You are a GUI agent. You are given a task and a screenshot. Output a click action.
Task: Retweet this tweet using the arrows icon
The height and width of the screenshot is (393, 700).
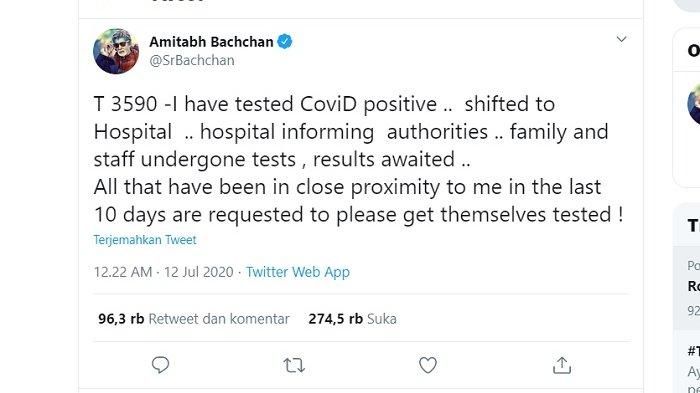[294, 366]
